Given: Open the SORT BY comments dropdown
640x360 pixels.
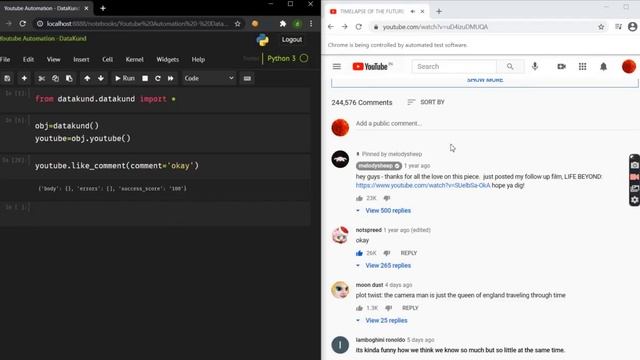Looking at the screenshot, I should click(x=426, y=102).
